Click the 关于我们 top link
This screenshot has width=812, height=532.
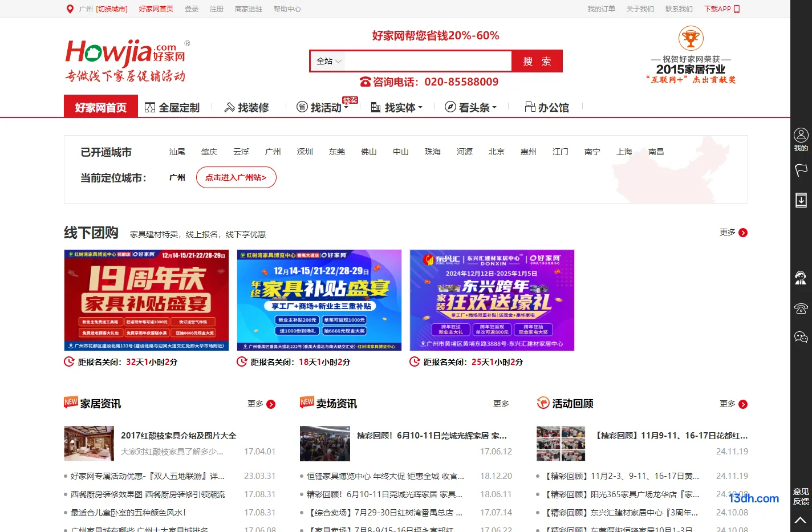[640, 9]
